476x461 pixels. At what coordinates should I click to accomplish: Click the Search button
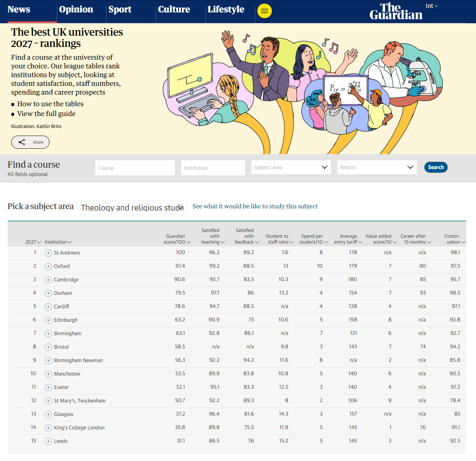coord(436,167)
